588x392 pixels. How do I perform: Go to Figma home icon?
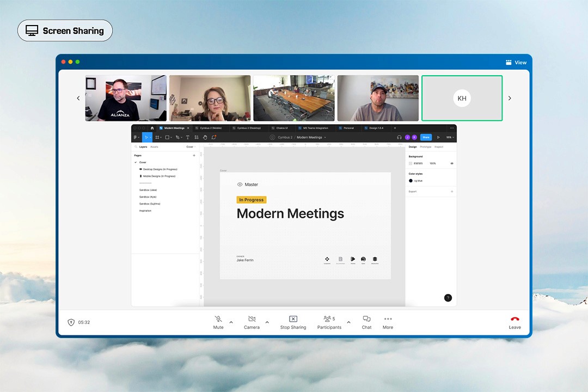[x=152, y=128]
